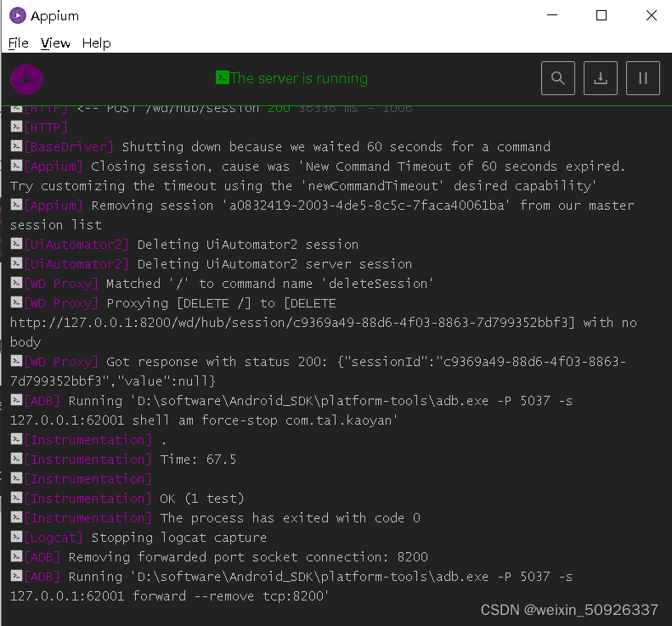This screenshot has width=672, height=626.
Task: Click the [BaseDriver] tag text
Action: tap(69, 147)
